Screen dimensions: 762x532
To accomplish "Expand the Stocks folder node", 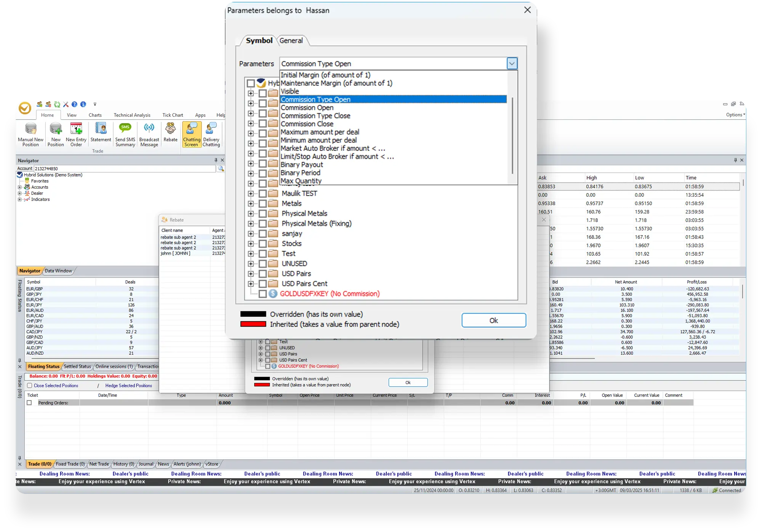I will click(251, 244).
